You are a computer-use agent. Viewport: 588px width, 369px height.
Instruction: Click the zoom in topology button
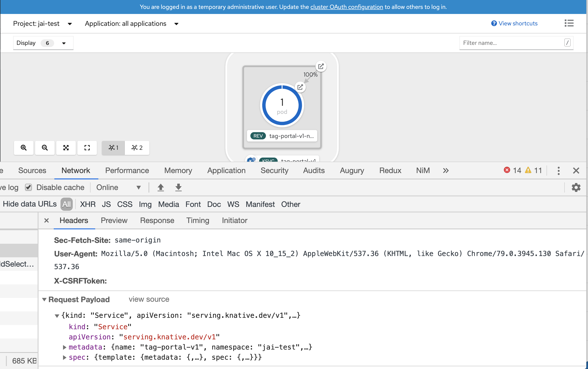(x=24, y=148)
